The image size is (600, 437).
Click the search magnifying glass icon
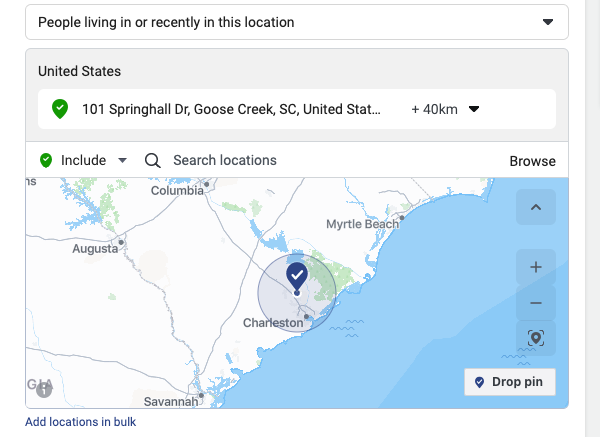152,160
